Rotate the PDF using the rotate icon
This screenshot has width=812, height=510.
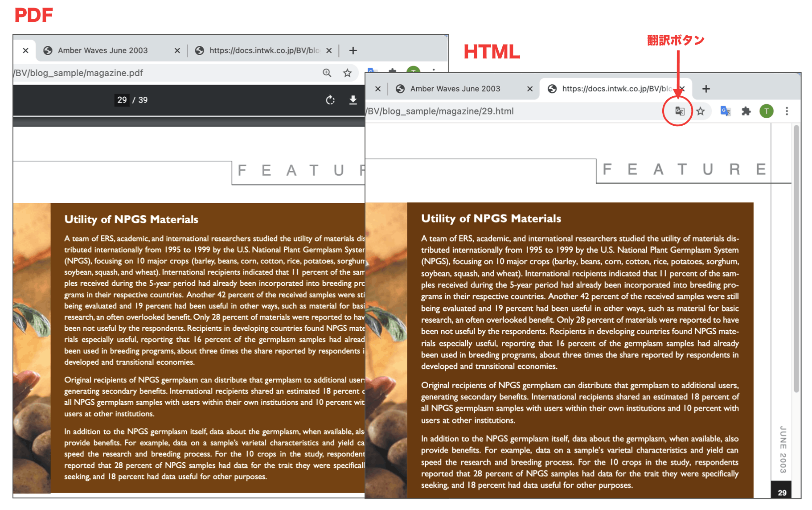[x=330, y=100]
